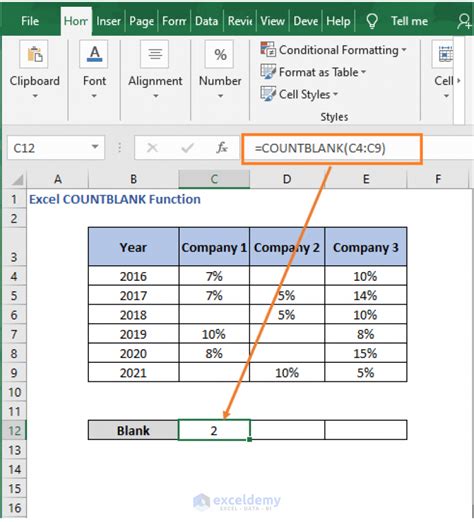Screen dimensions: 474x522
Task: Select row 1 header
Action: [x=14, y=199]
